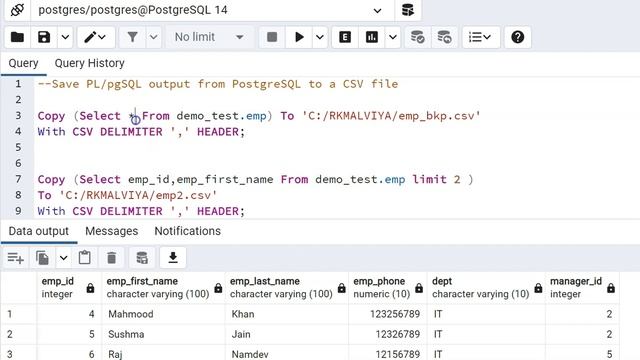Image resolution: width=640 pixels, height=360 pixels.
Task: Open the connection dropdown postgres/postgres@PostgreSQL 14
Action: (212, 10)
